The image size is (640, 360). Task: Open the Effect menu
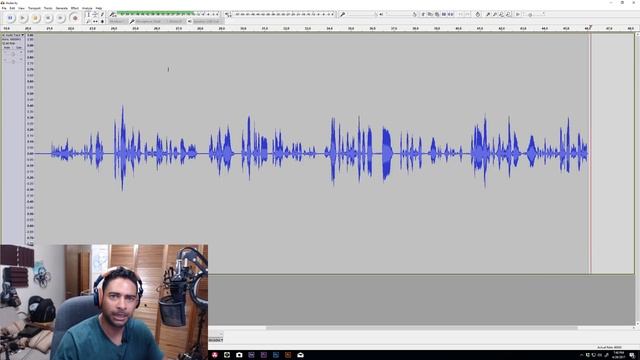[x=75, y=8]
